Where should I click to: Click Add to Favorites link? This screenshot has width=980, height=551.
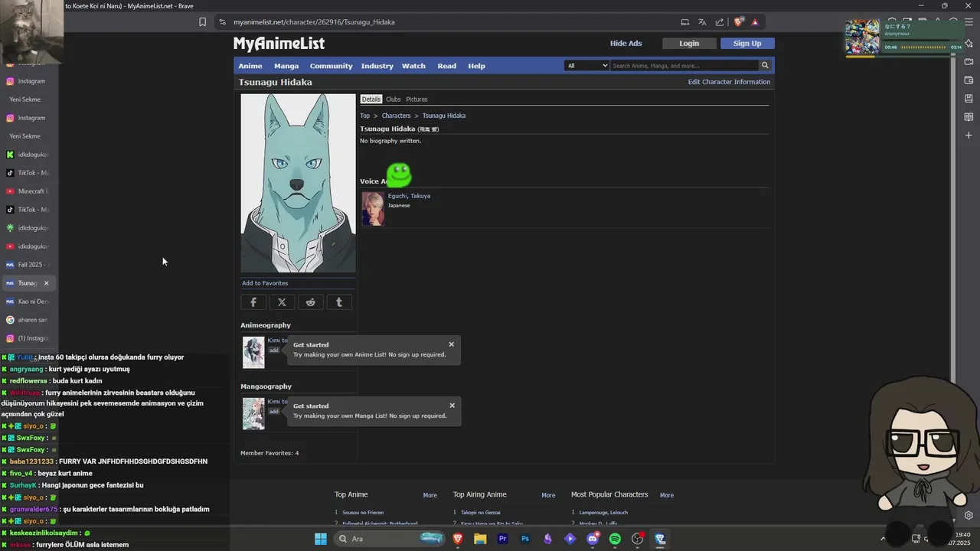265,283
